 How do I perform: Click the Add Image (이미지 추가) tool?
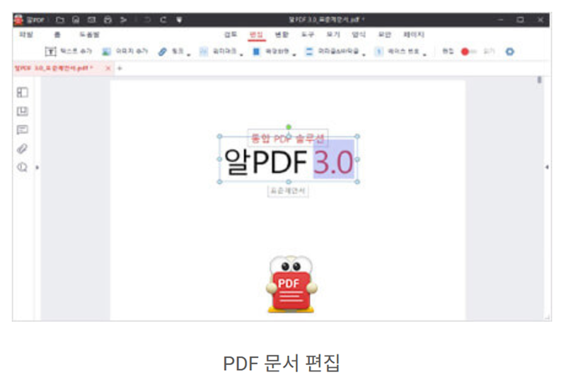point(125,52)
